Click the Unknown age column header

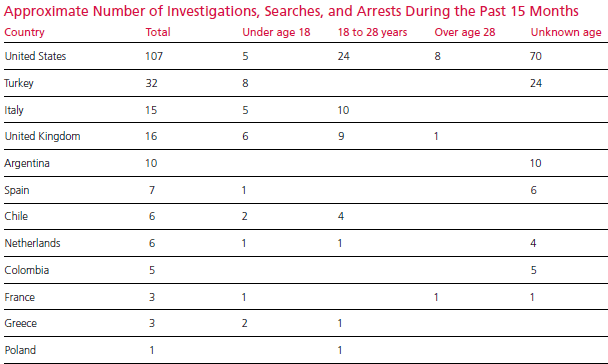566,32
